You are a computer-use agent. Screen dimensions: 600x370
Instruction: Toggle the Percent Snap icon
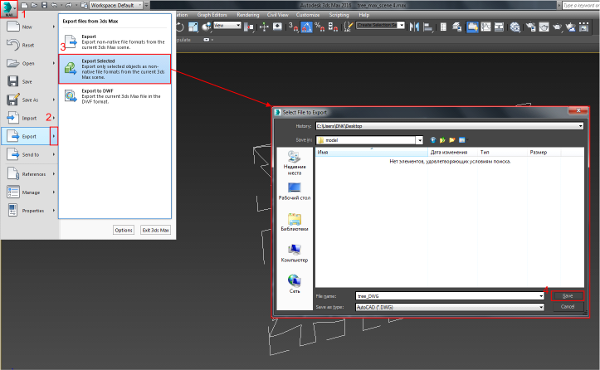click(320, 27)
